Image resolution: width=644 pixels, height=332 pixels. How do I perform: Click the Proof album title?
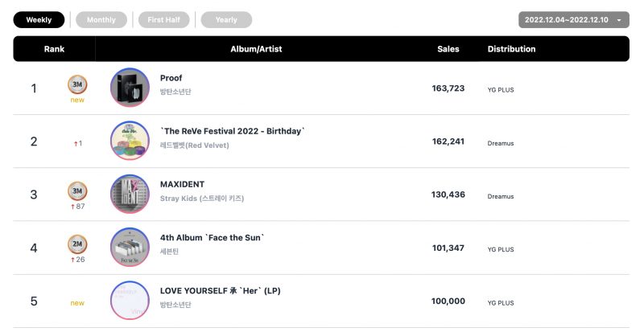[x=171, y=78]
